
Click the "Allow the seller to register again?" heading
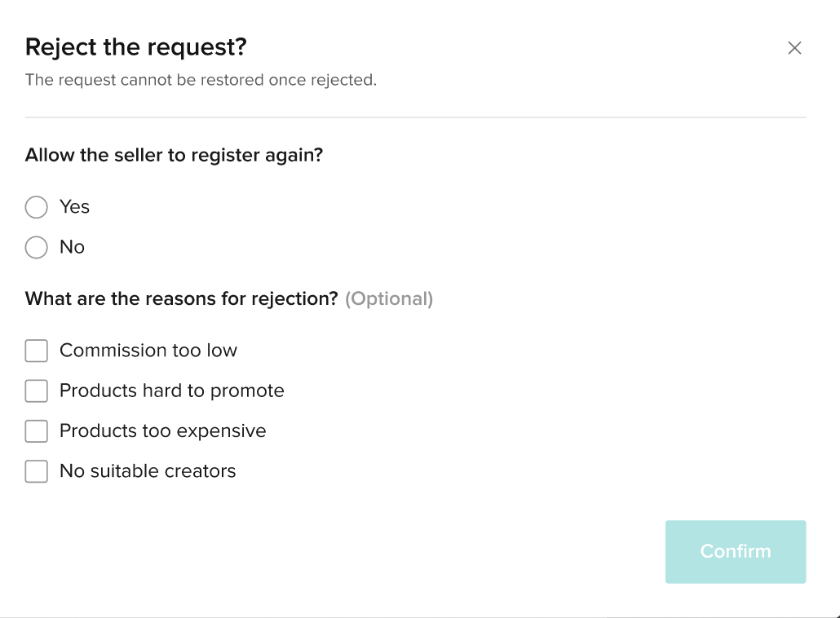tap(175, 155)
